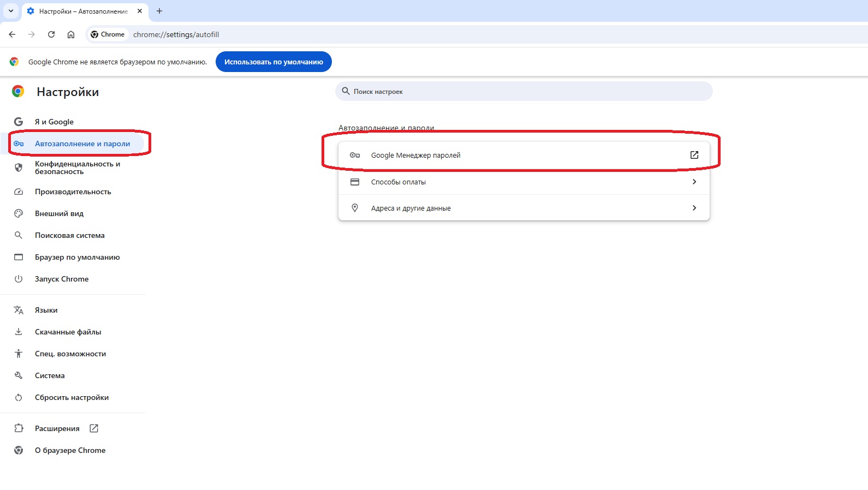Open Производительность settings section
This screenshot has width=868, height=490.
click(x=73, y=192)
